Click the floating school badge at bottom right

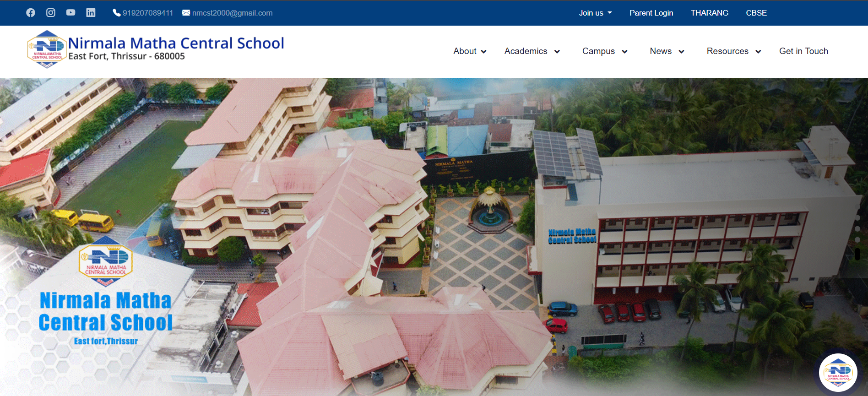[838, 373]
